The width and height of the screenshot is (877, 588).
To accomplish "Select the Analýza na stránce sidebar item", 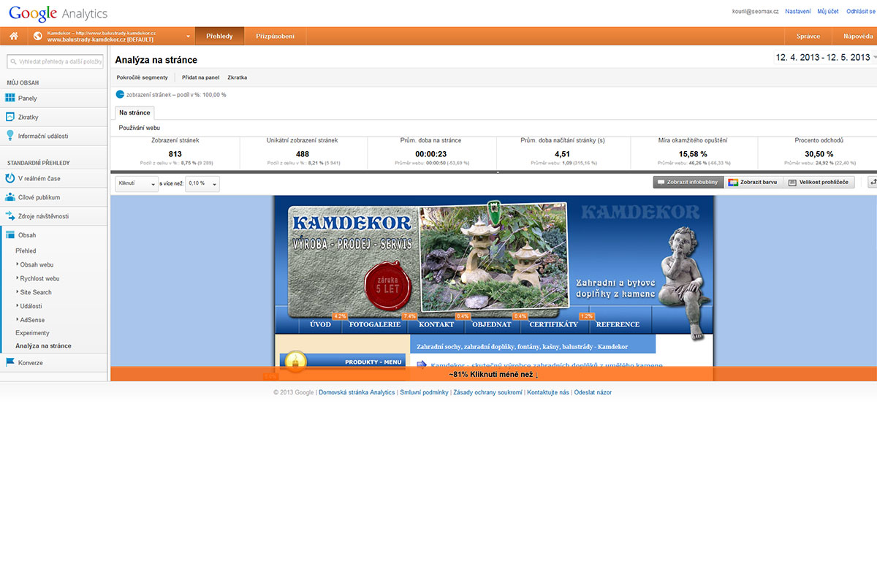I will point(43,346).
